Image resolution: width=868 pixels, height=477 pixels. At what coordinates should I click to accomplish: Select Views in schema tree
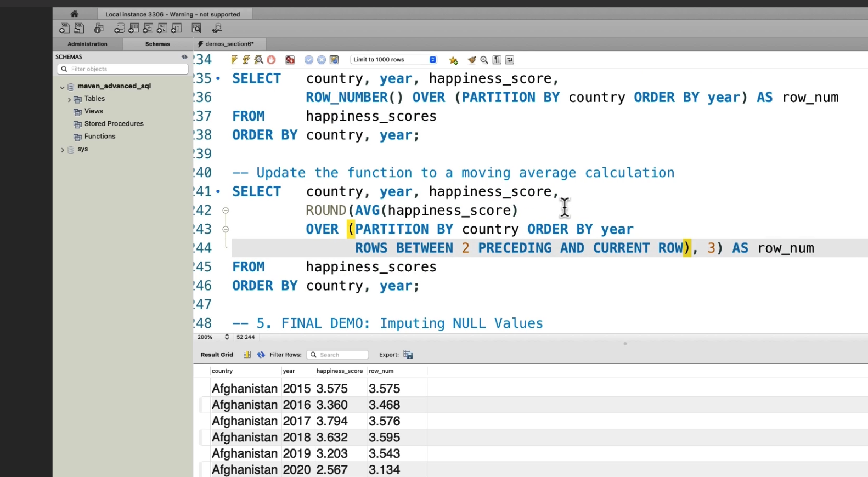pyautogui.click(x=94, y=111)
